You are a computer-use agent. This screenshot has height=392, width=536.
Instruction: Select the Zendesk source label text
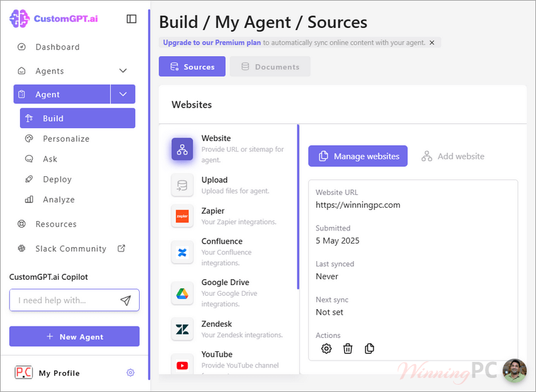coord(217,324)
